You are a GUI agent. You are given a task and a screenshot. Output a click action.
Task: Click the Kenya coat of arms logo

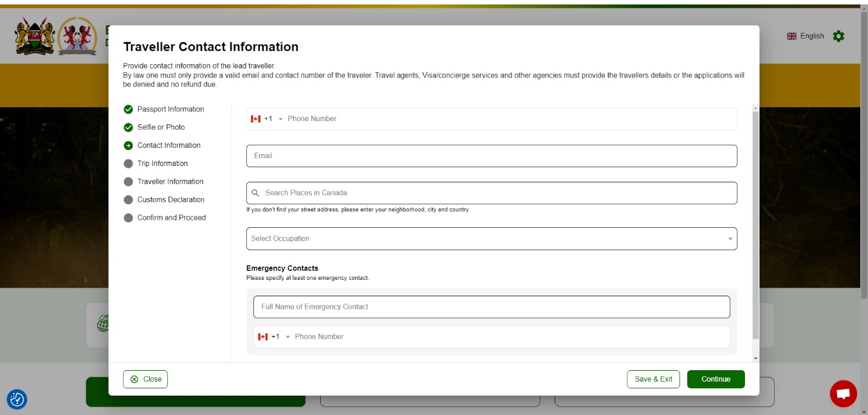pyautogui.click(x=35, y=36)
